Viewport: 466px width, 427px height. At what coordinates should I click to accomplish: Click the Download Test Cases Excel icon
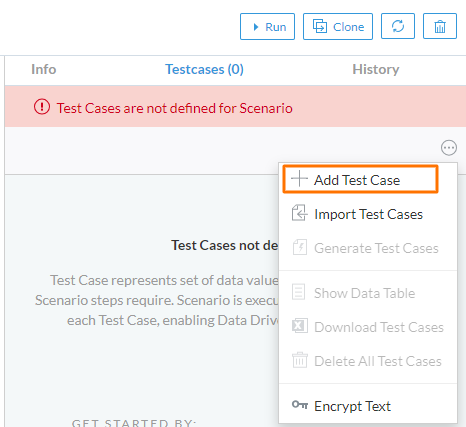(x=300, y=326)
